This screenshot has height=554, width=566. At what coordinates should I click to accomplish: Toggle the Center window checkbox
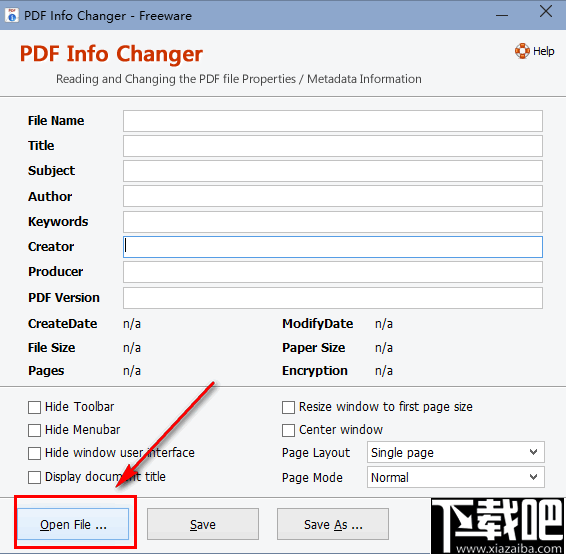[x=288, y=430]
